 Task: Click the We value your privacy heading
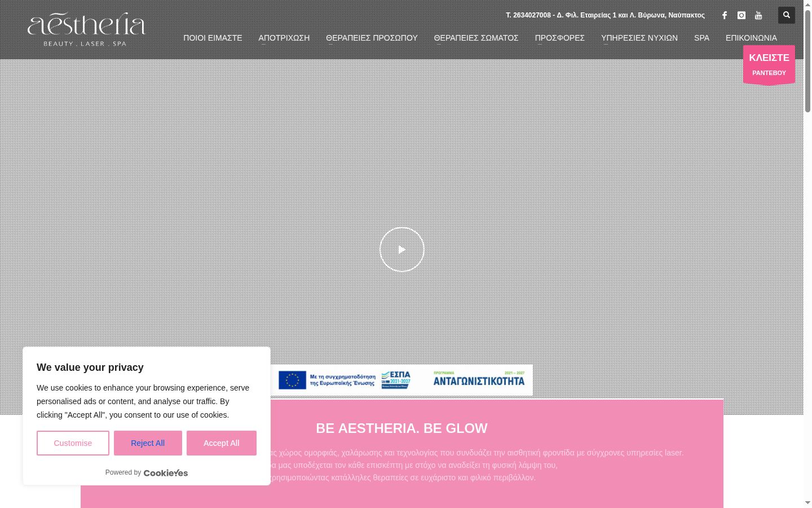tap(90, 367)
